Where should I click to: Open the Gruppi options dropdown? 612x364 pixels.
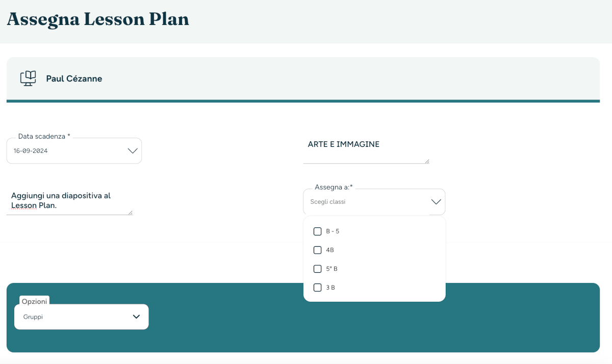[x=82, y=317]
